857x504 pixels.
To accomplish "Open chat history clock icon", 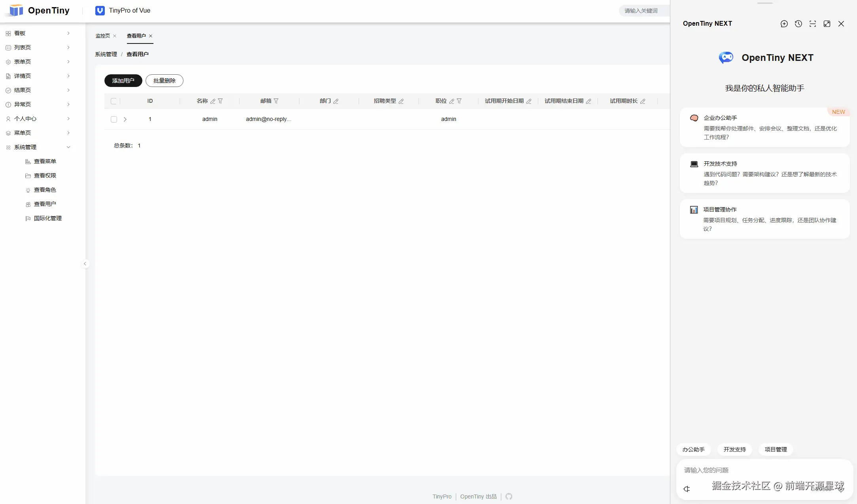I will coord(798,24).
